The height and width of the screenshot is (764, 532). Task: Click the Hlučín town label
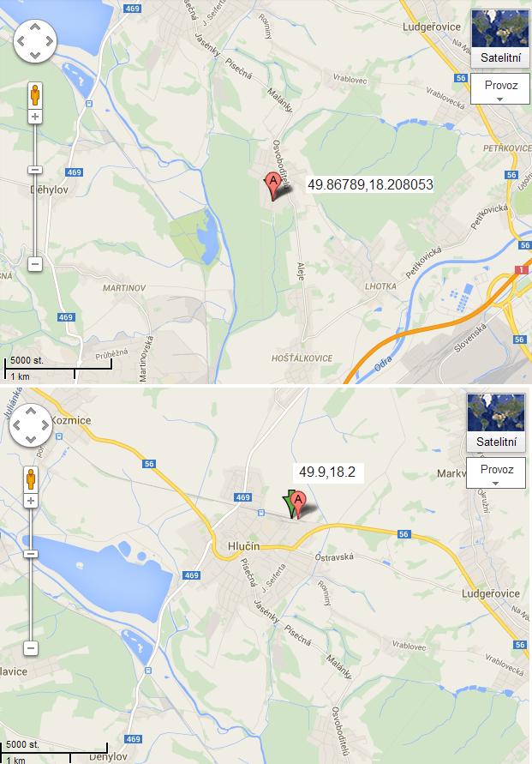(x=244, y=546)
